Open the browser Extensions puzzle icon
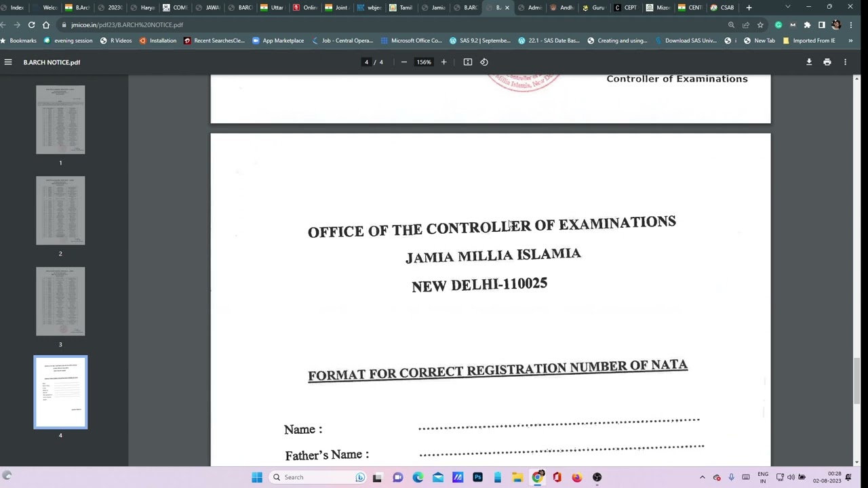 807,25
